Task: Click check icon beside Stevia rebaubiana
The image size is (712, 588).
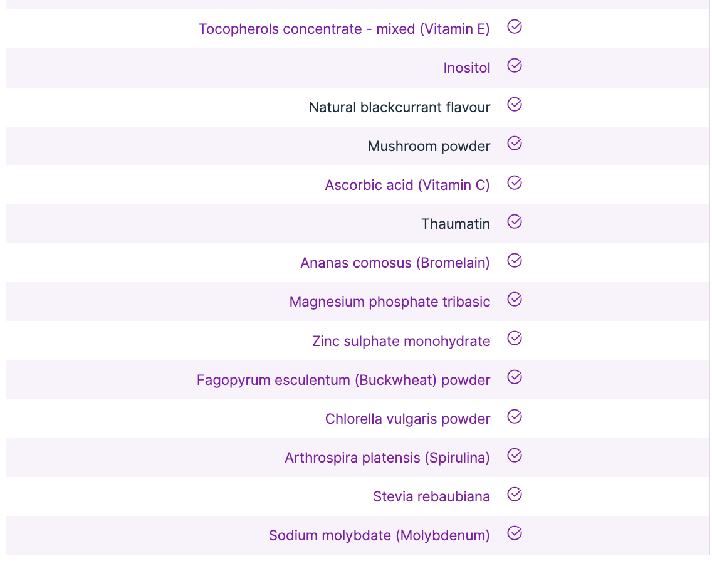Action: point(515,495)
